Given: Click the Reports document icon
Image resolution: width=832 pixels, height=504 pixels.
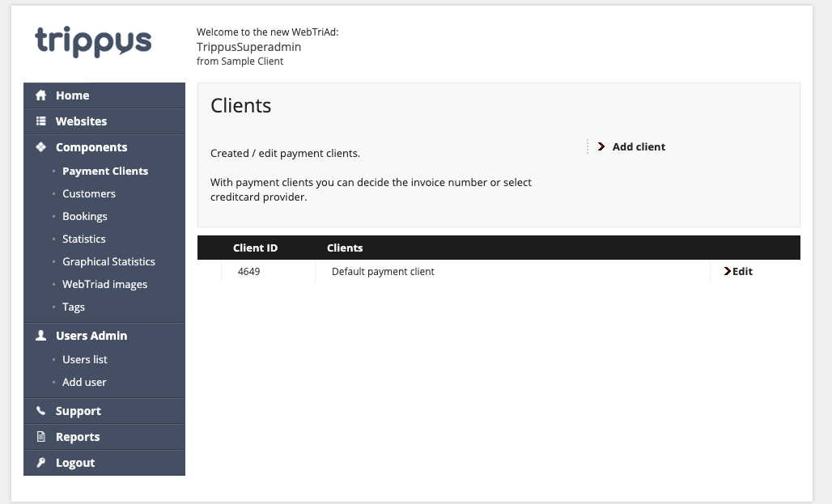Looking at the screenshot, I should (x=40, y=437).
